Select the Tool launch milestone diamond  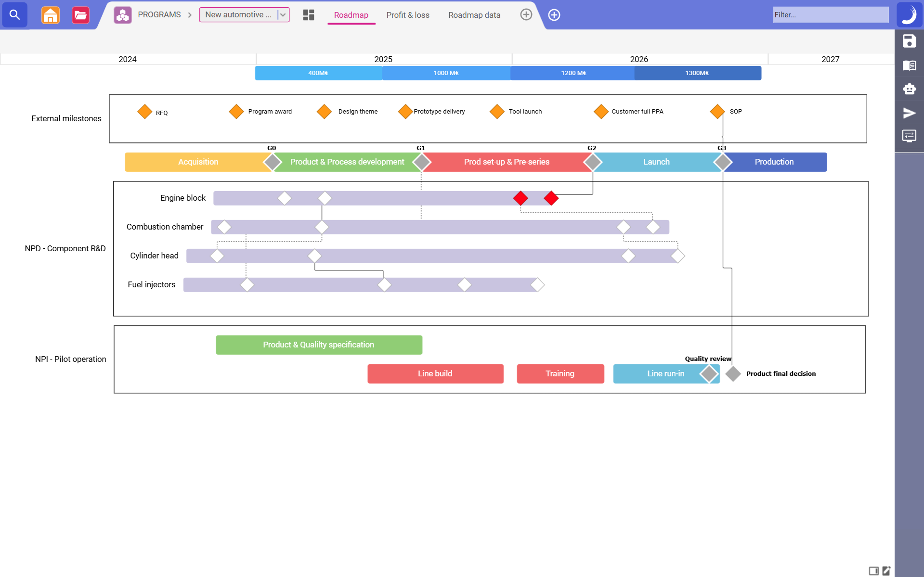(x=497, y=112)
